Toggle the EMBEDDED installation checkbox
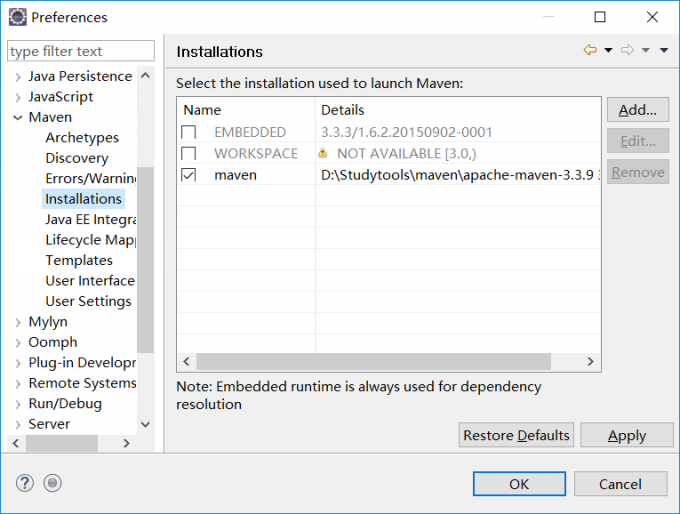680x514 pixels. tap(189, 133)
